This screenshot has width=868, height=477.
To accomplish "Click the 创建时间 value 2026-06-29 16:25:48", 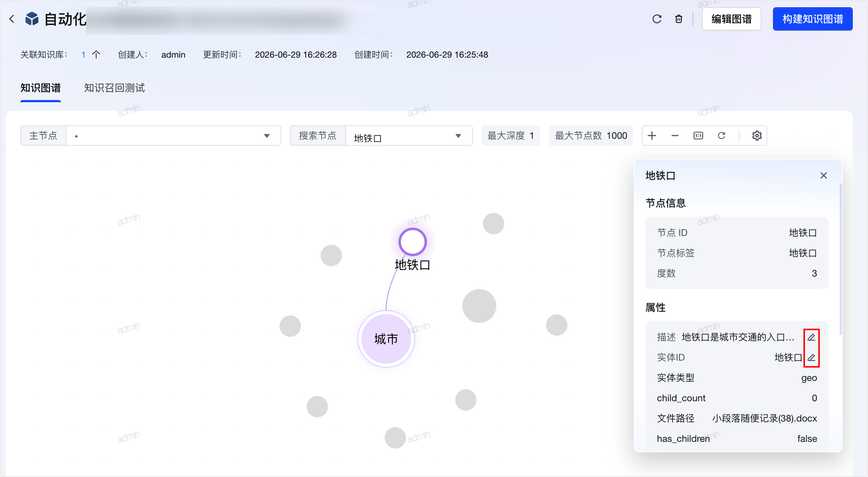I will pyautogui.click(x=447, y=55).
